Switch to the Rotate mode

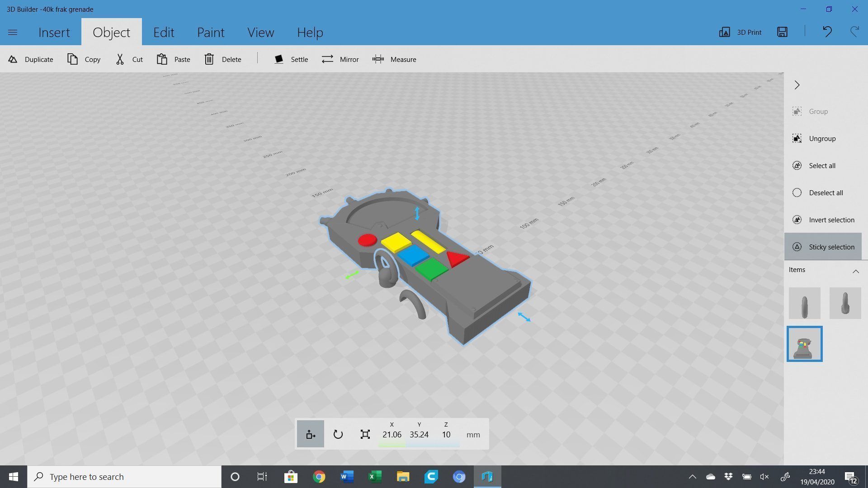tap(338, 434)
